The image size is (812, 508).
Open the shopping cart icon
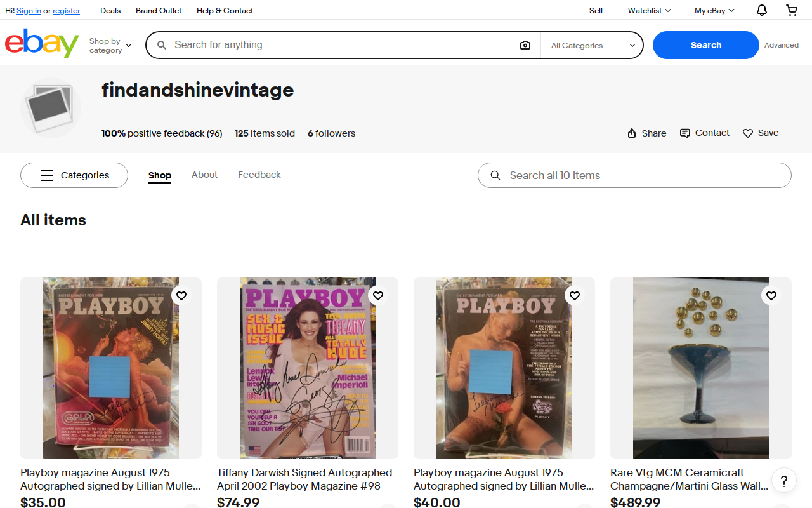point(792,10)
